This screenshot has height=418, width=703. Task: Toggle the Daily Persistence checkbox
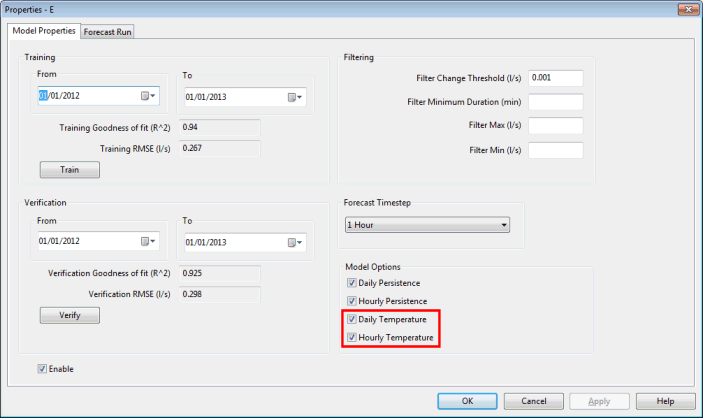click(x=352, y=283)
